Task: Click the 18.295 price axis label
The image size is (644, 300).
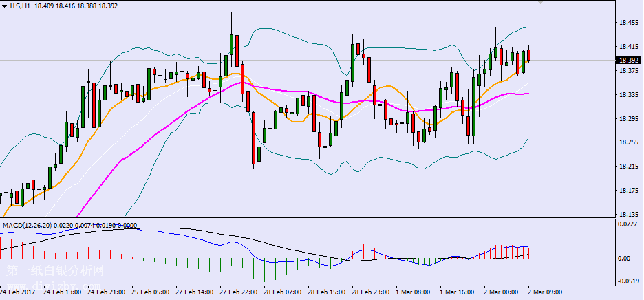Action: [627, 118]
